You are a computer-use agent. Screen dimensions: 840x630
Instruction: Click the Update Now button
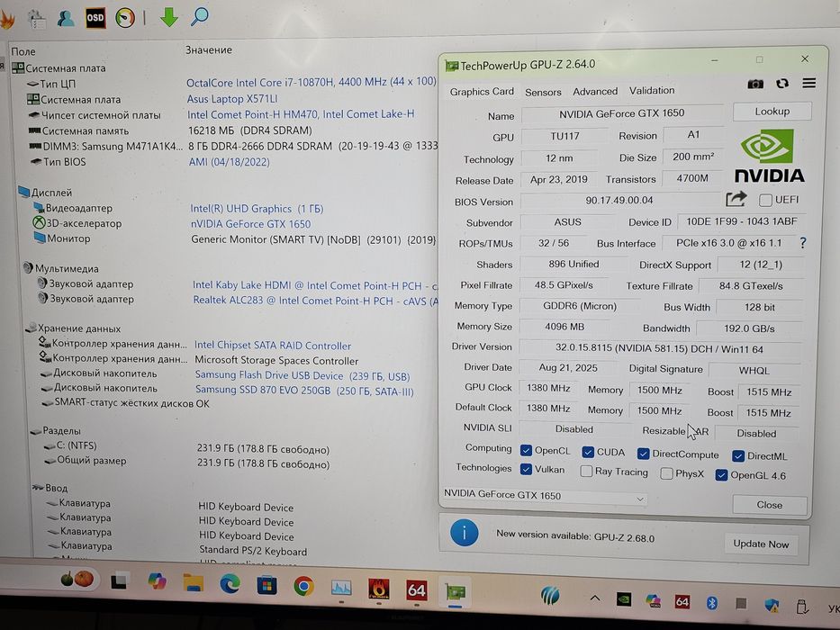(761, 544)
